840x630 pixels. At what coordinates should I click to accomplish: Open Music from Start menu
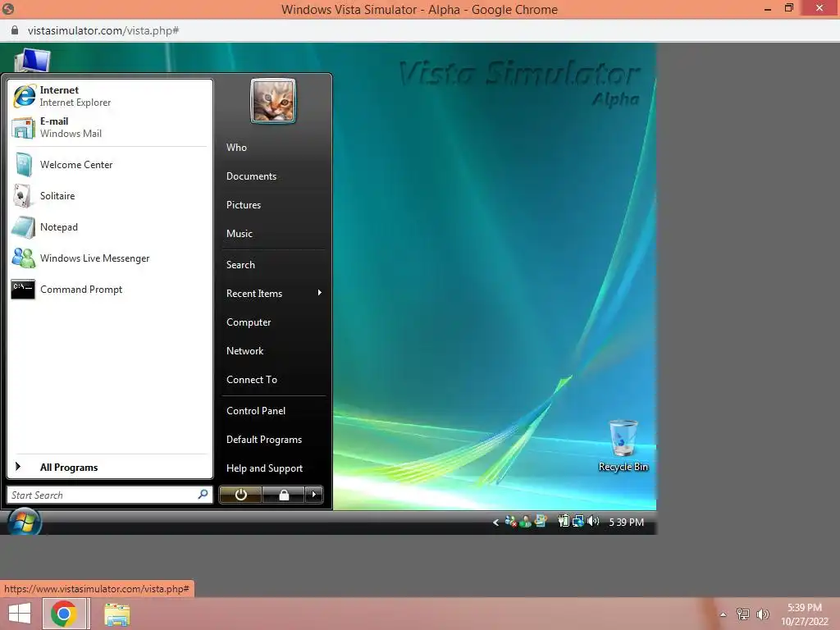[x=239, y=234]
